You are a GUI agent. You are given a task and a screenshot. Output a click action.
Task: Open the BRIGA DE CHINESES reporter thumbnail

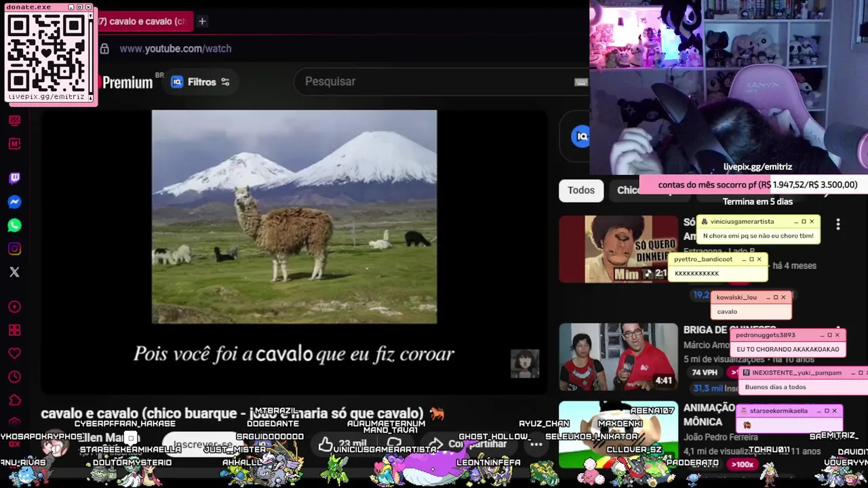pos(618,357)
